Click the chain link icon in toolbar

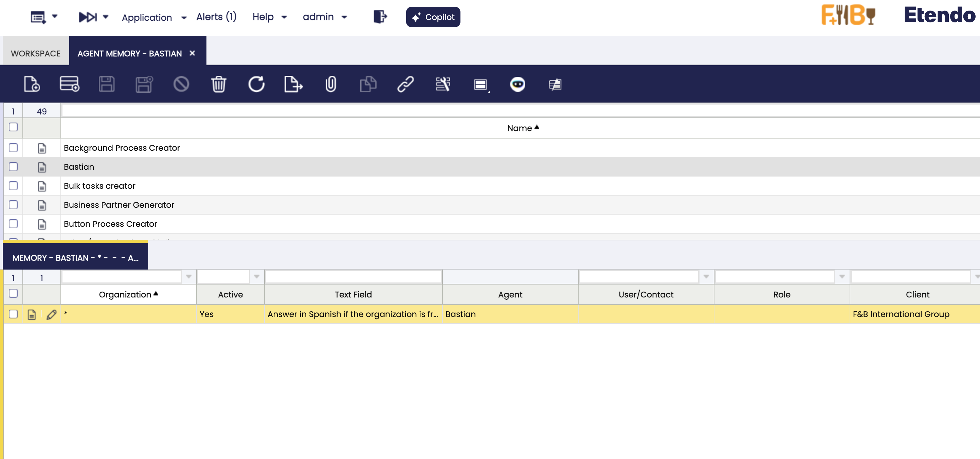coord(405,84)
